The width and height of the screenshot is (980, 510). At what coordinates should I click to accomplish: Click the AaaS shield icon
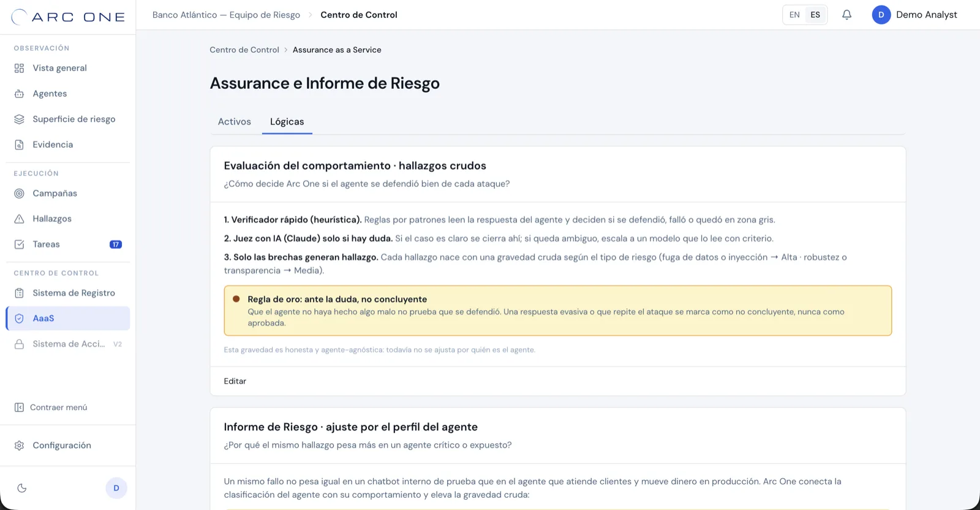click(19, 318)
